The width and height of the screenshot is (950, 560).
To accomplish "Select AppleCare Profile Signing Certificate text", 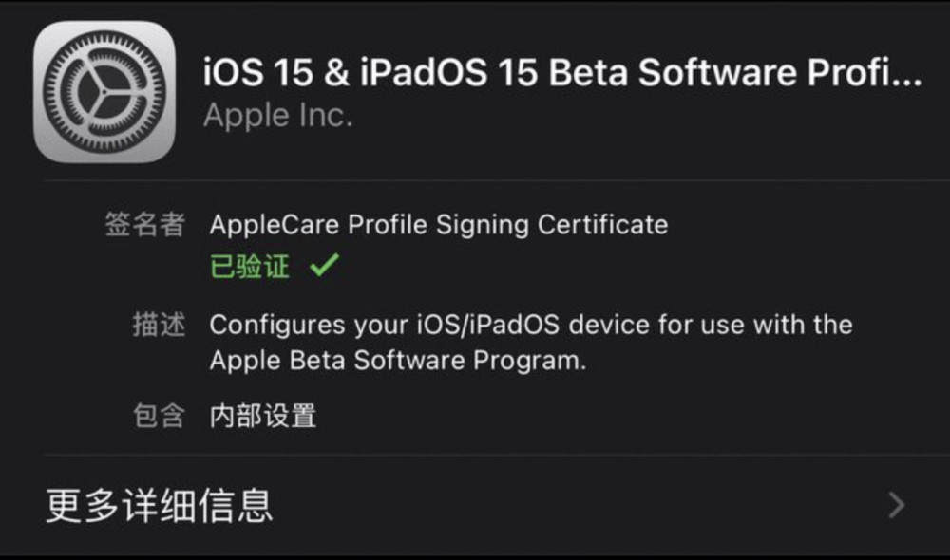I will click(438, 225).
